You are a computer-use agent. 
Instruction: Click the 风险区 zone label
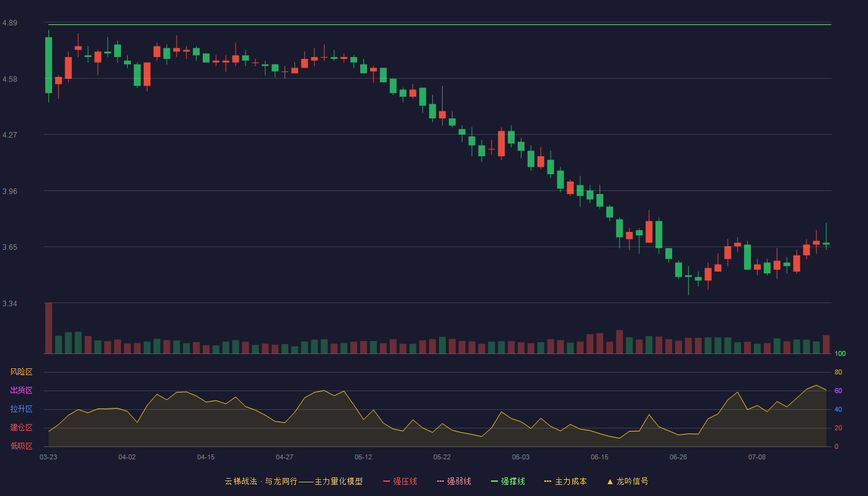pyautogui.click(x=22, y=372)
